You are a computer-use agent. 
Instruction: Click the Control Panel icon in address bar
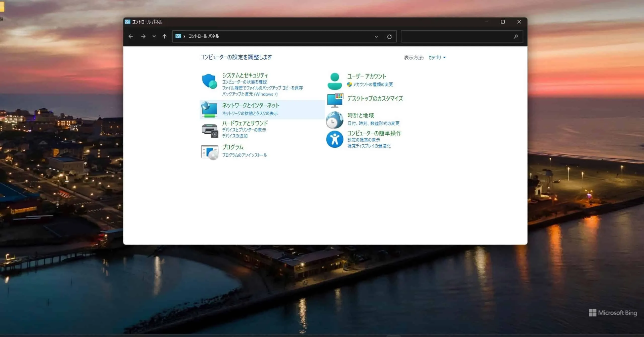(x=179, y=36)
